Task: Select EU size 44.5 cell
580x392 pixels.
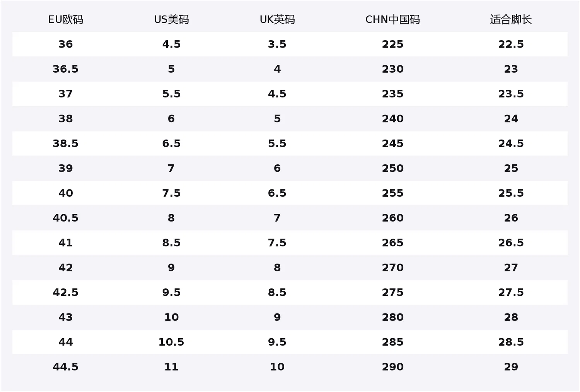Action: tap(66, 367)
